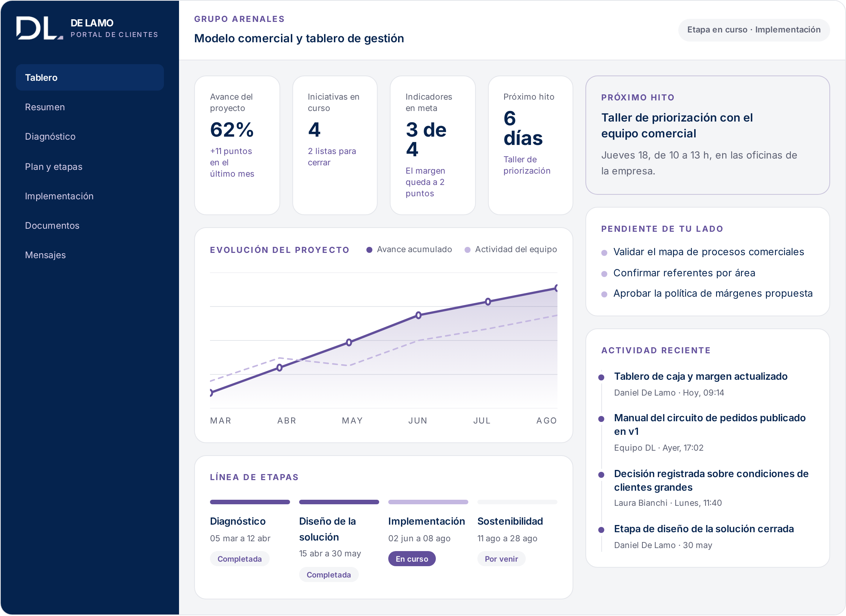Select Confirmar referentes por área item
846x616 pixels.
(x=684, y=273)
